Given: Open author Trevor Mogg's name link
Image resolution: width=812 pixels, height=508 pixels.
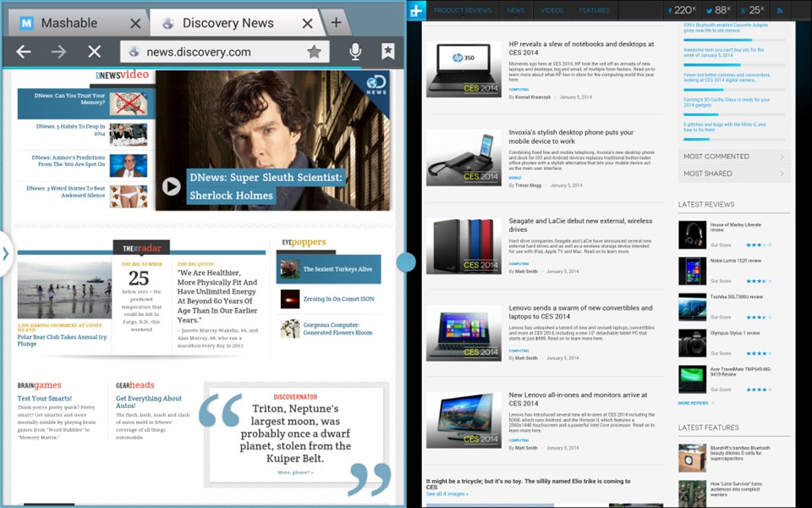Looking at the screenshot, I should coord(529,185).
